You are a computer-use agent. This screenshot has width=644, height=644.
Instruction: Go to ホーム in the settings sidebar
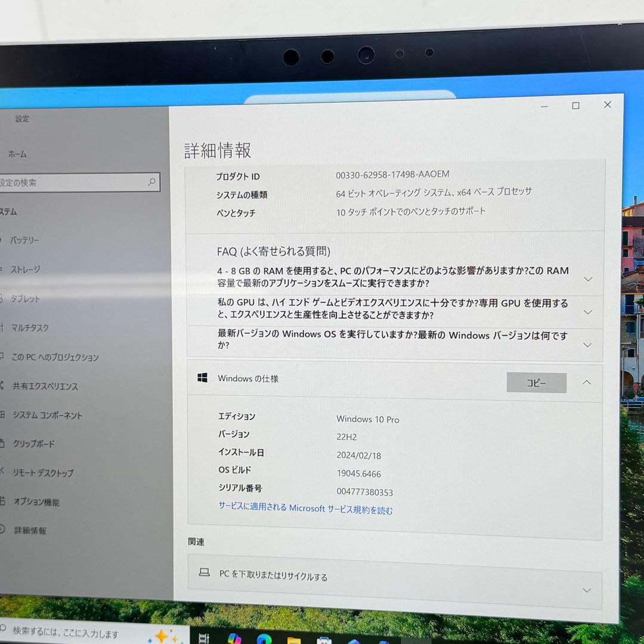(x=18, y=154)
